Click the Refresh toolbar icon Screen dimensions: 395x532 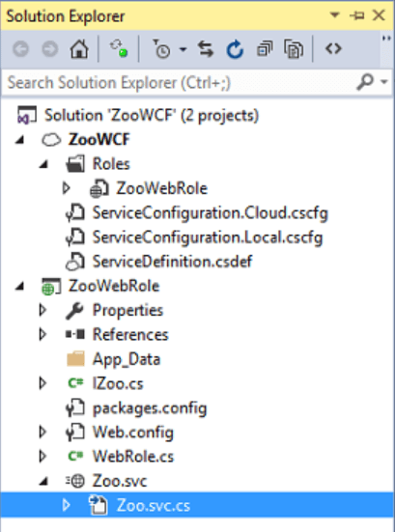tap(235, 49)
